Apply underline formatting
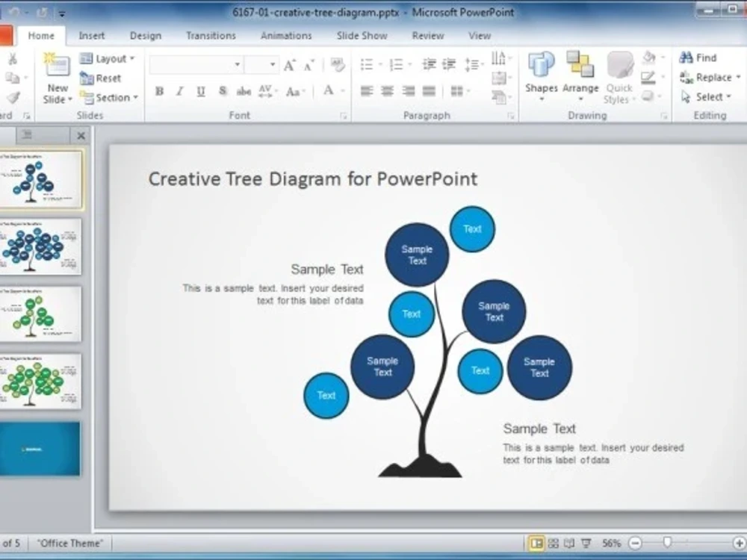The height and width of the screenshot is (560, 747). [199, 92]
